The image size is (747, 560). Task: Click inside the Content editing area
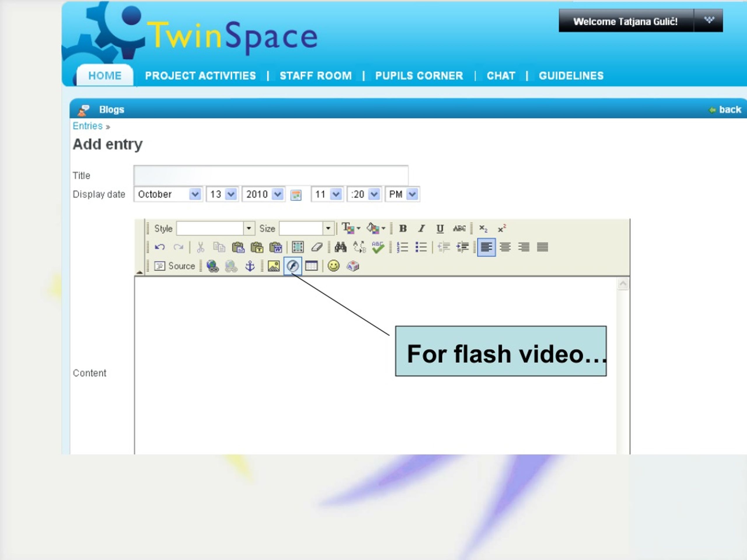[376, 365]
